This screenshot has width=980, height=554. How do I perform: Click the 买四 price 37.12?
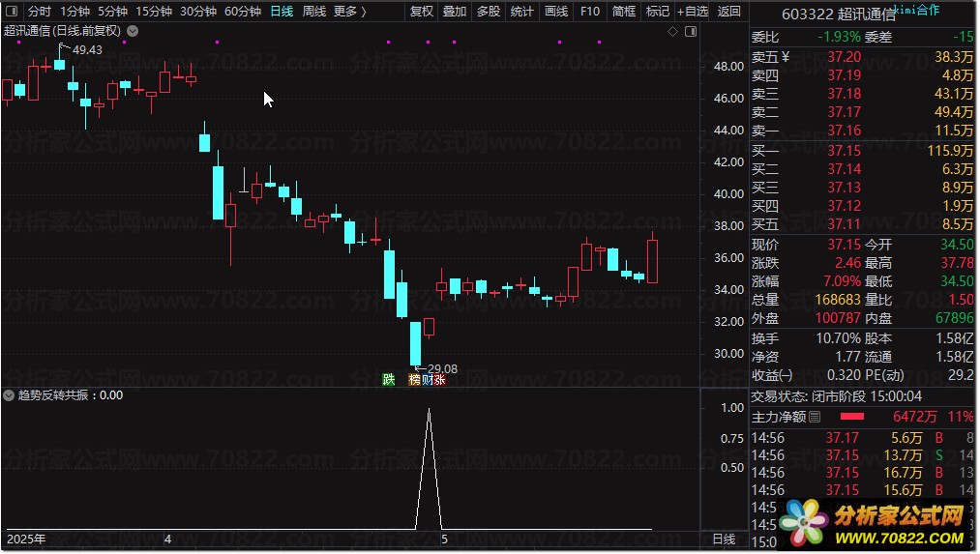click(845, 206)
